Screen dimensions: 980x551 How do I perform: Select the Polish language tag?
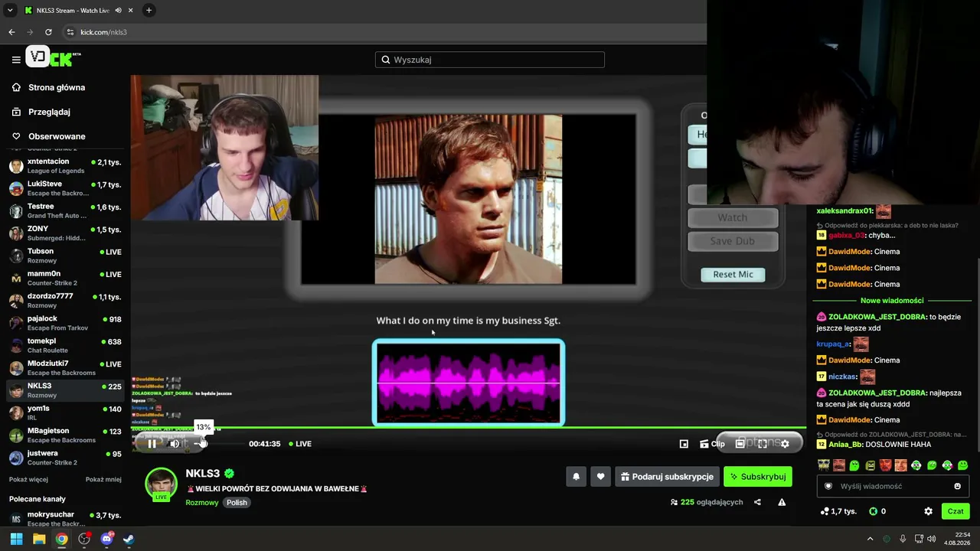click(x=237, y=503)
